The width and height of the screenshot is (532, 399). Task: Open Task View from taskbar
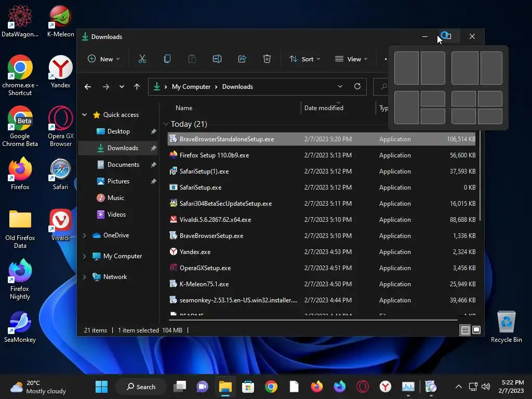coord(179,387)
